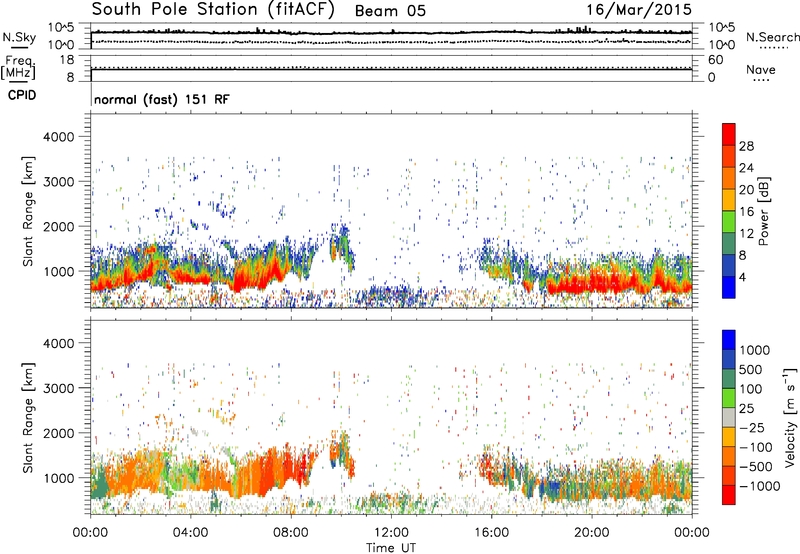
Task: Click the '12:00' time axis label
Action: 391,533
